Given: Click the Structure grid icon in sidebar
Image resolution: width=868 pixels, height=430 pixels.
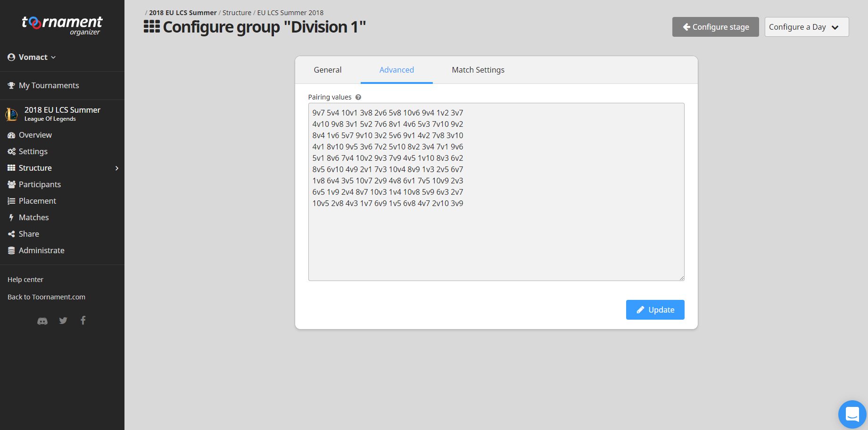Looking at the screenshot, I should click(11, 168).
